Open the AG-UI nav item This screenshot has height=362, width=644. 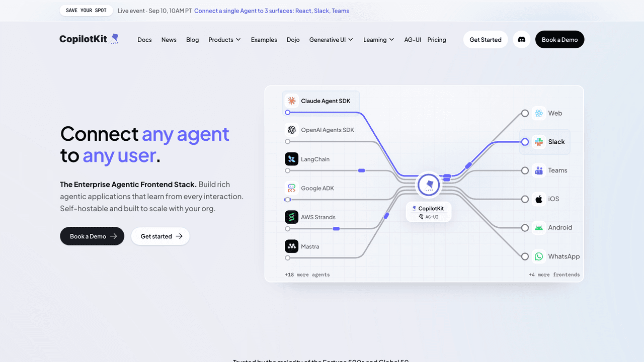413,40
